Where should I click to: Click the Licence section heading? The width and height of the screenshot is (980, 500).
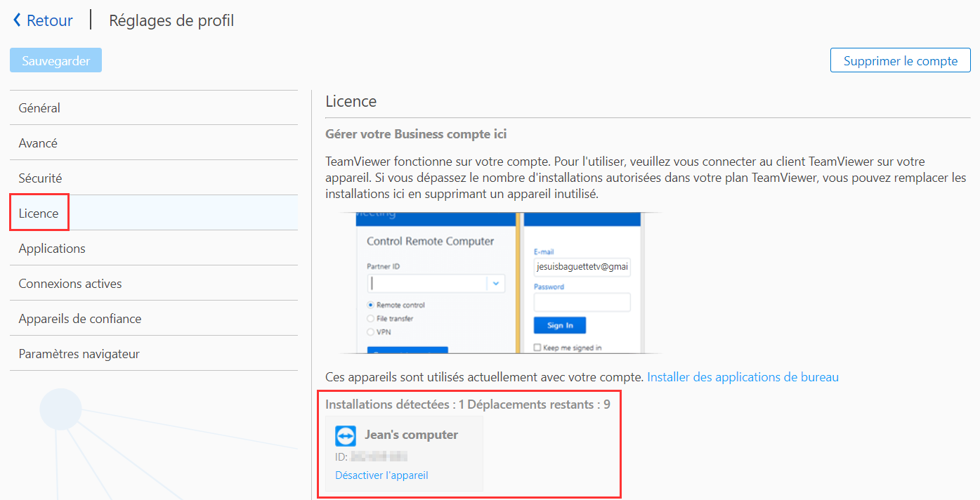point(351,101)
